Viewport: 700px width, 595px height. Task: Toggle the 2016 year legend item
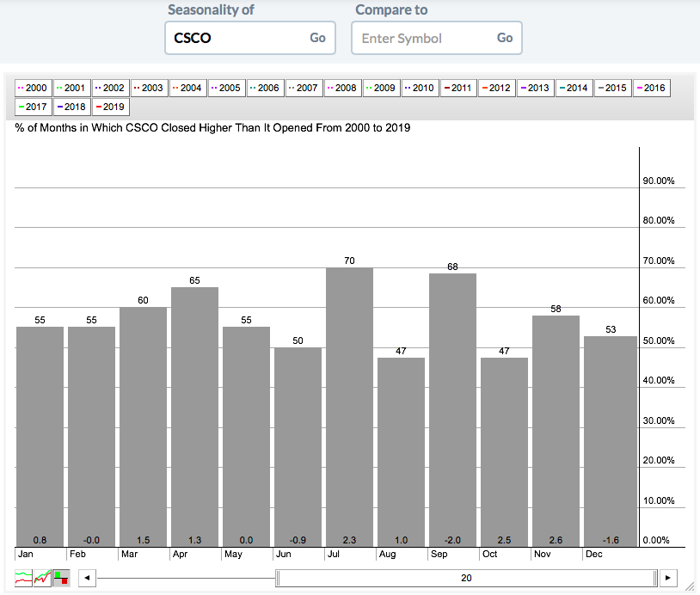[650, 88]
